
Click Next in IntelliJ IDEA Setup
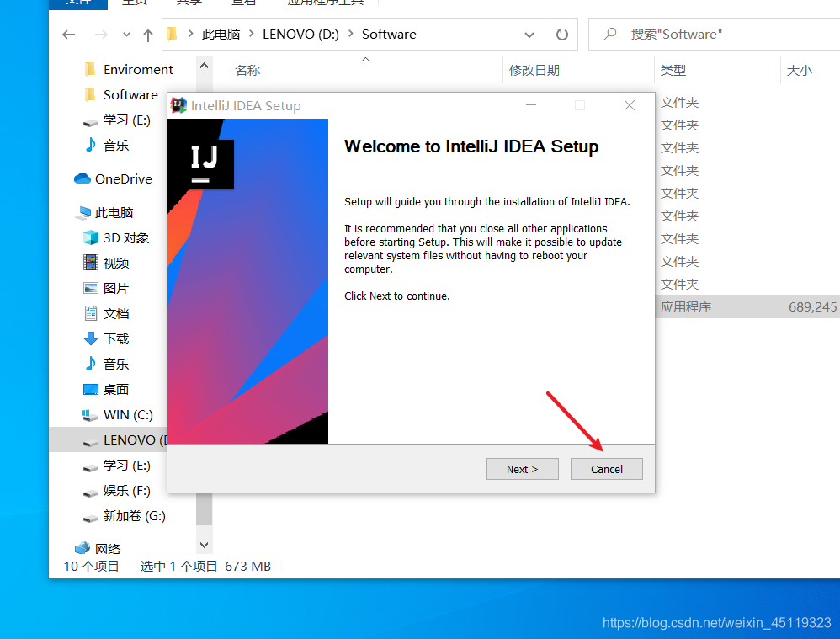click(x=523, y=469)
